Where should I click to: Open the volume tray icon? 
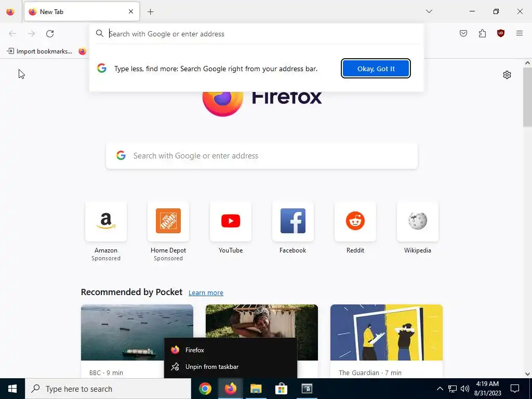pos(465,389)
